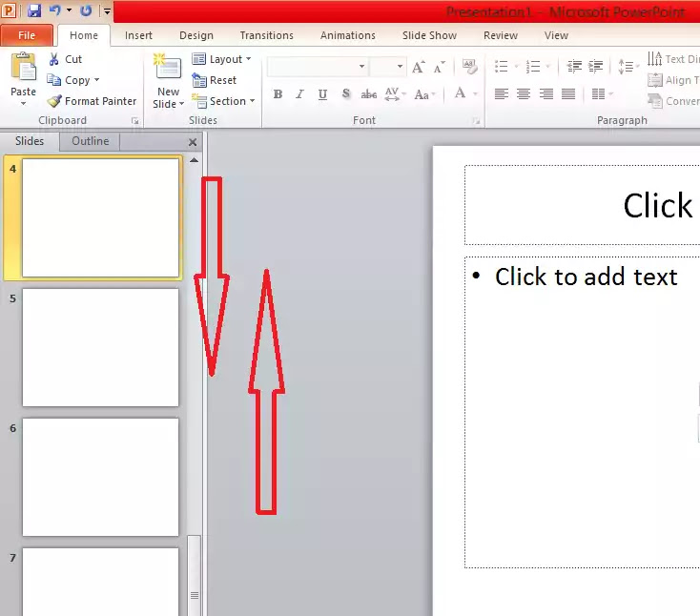The image size is (700, 616).
Task: Expand the Paste options arrow
Action: tap(23, 103)
